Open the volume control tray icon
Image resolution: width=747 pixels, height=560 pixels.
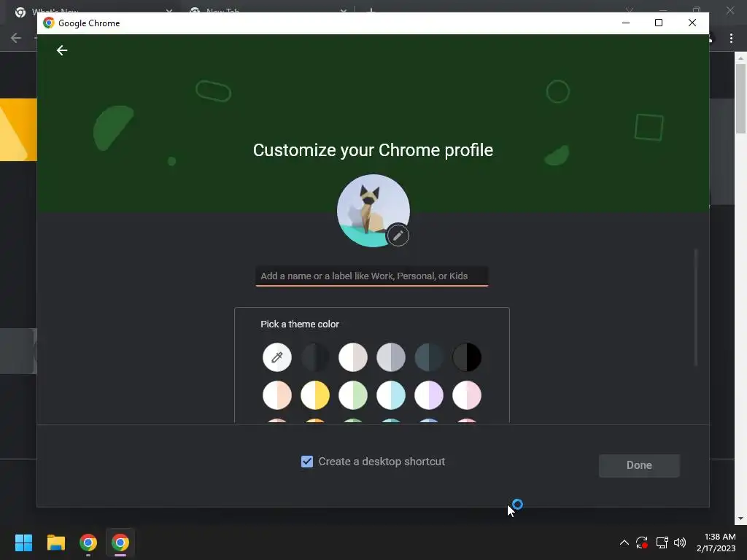[x=680, y=542]
